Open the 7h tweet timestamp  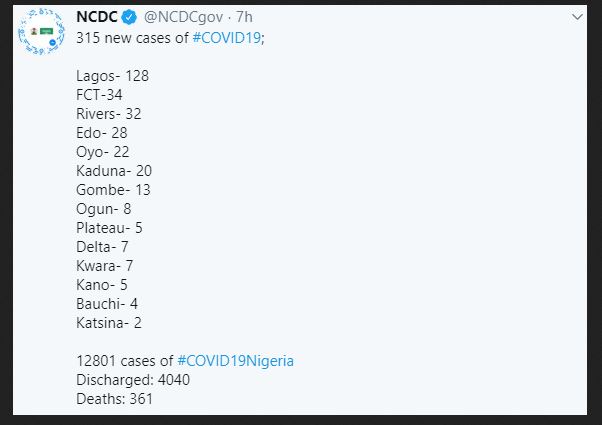pos(244,18)
